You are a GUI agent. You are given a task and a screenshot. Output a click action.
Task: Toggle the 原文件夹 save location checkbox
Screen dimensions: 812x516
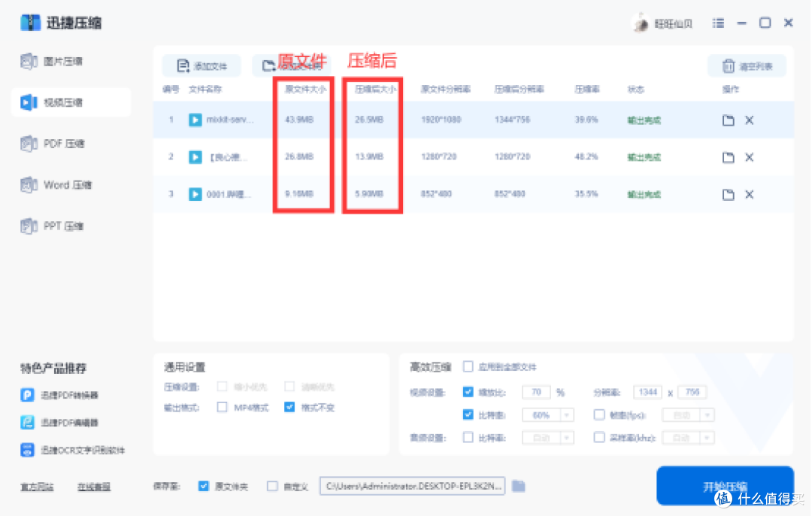[x=204, y=486]
